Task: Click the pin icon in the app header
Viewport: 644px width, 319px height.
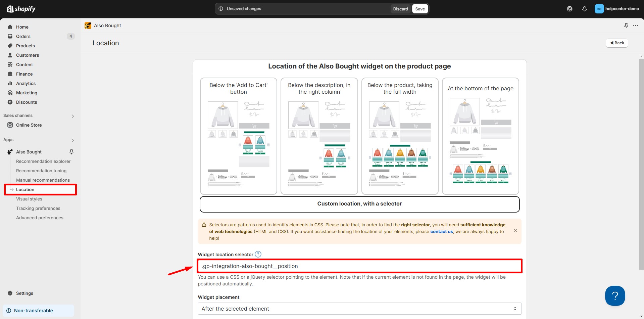Action: tap(626, 26)
